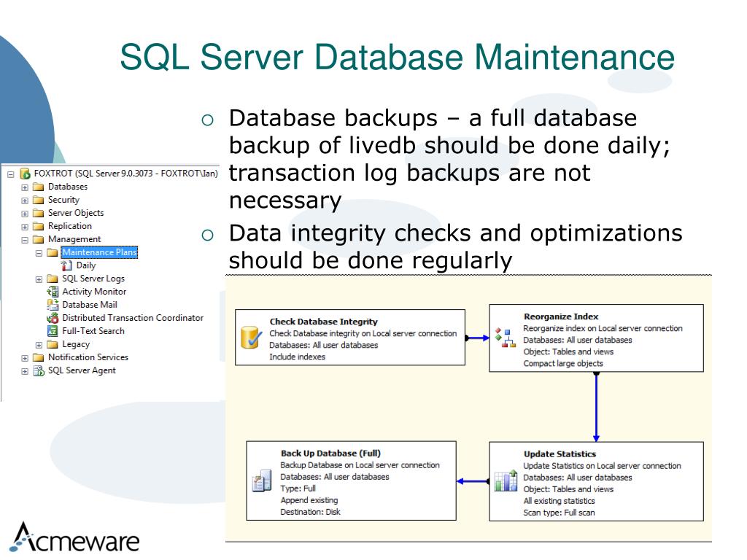
Task: Click the Daily maintenance plan icon
Action: 66,265
